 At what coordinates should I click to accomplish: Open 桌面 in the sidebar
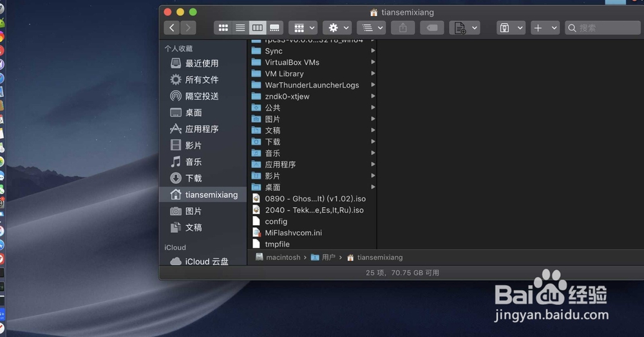click(203, 113)
